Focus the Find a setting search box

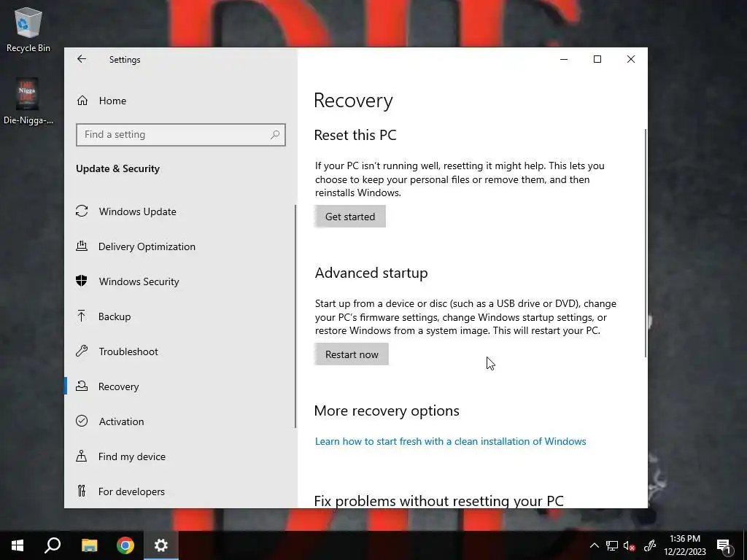point(181,135)
